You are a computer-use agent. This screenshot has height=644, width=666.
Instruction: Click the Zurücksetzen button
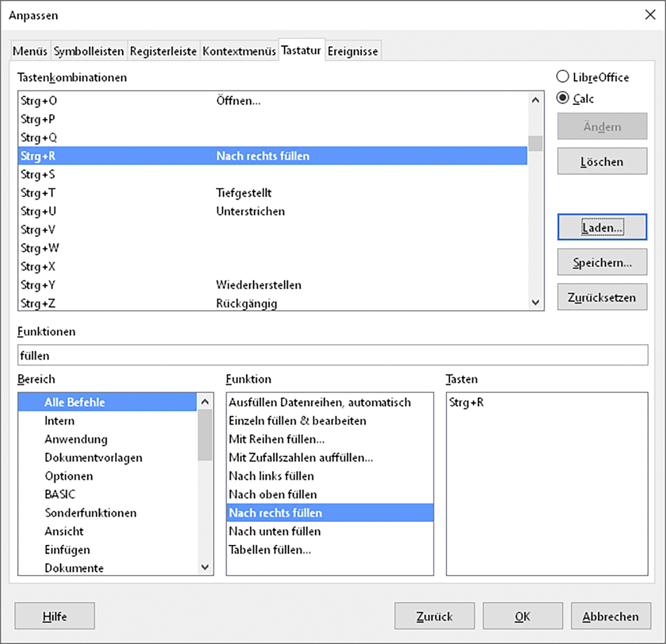(x=602, y=297)
